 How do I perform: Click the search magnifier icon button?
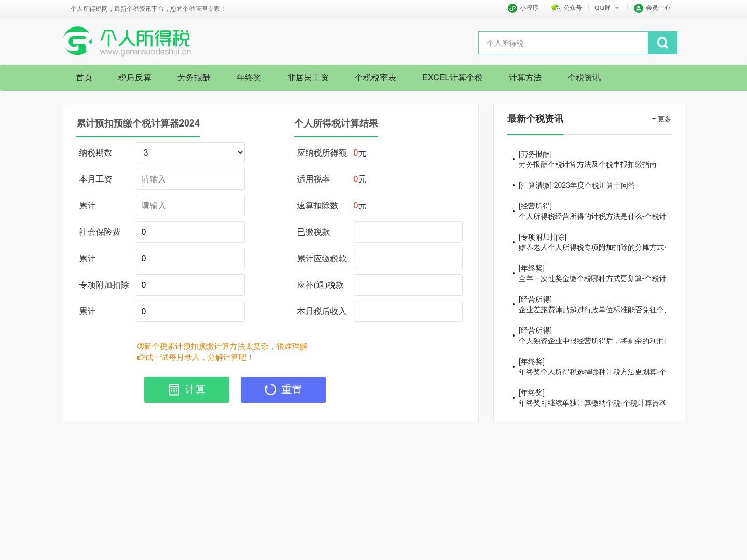(x=662, y=43)
